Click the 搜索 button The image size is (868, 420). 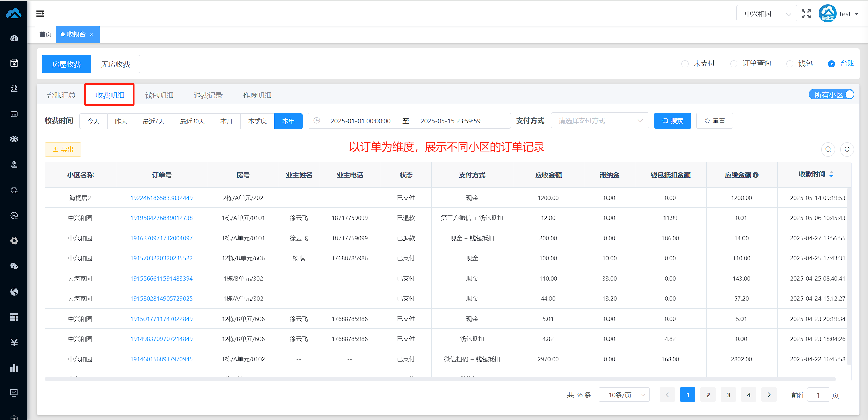pos(673,121)
